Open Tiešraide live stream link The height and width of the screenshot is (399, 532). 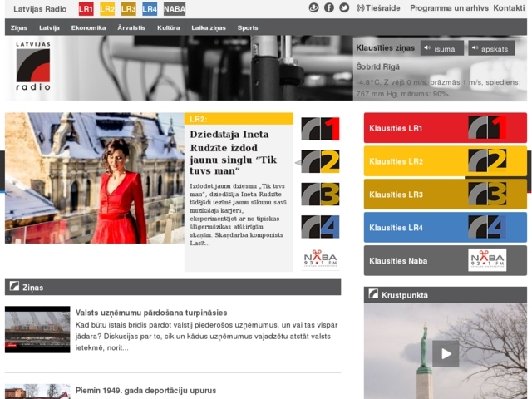click(x=378, y=8)
